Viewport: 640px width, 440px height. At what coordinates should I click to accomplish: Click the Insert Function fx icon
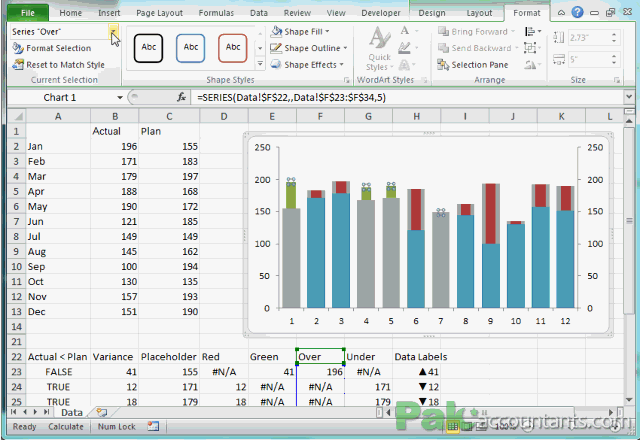point(182,97)
